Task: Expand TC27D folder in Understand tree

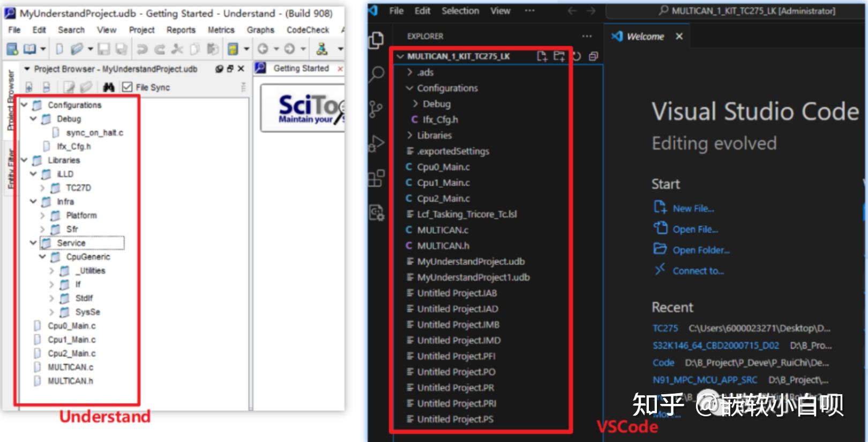Action: pyautogui.click(x=42, y=188)
